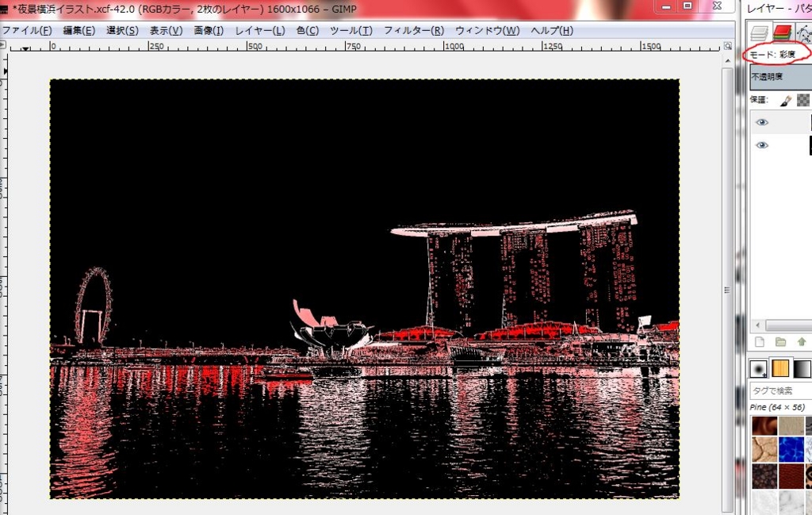Switch to the Paths dock tab

coord(804,33)
